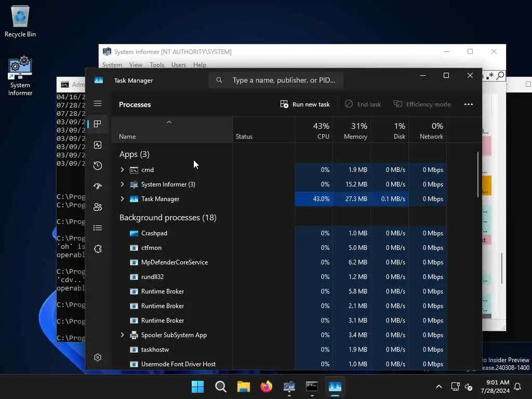Viewport: 532px width, 399px height.
Task: Open Performance page icon in sidebar
Action: [x=98, y=145]
